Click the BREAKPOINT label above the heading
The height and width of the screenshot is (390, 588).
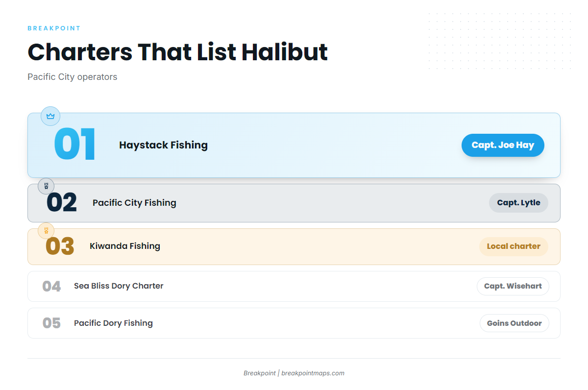54,28
